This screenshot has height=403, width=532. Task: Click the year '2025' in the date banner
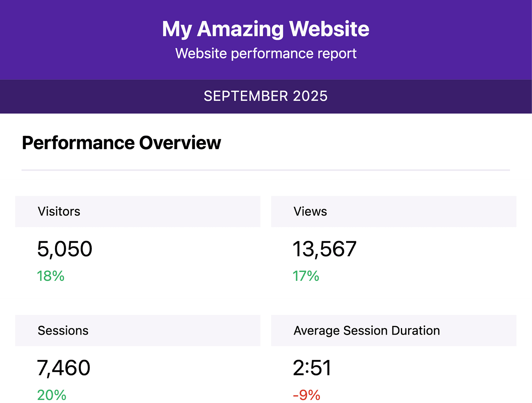310,96
